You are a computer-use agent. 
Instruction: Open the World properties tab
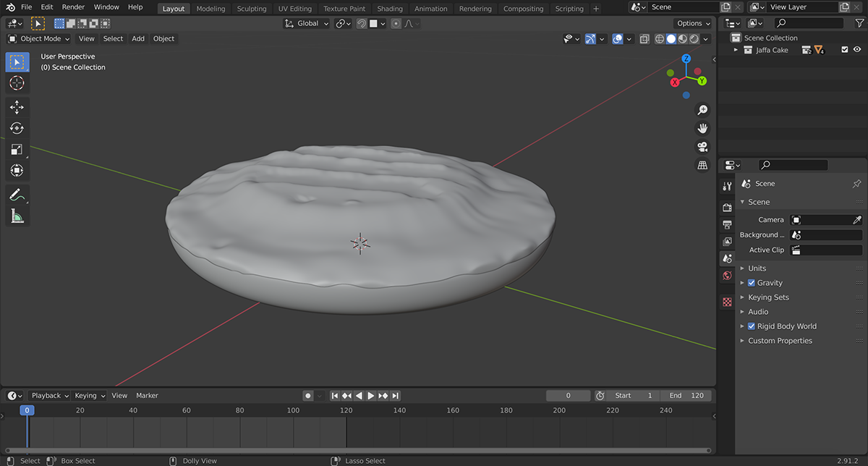[x=728, y=276]
